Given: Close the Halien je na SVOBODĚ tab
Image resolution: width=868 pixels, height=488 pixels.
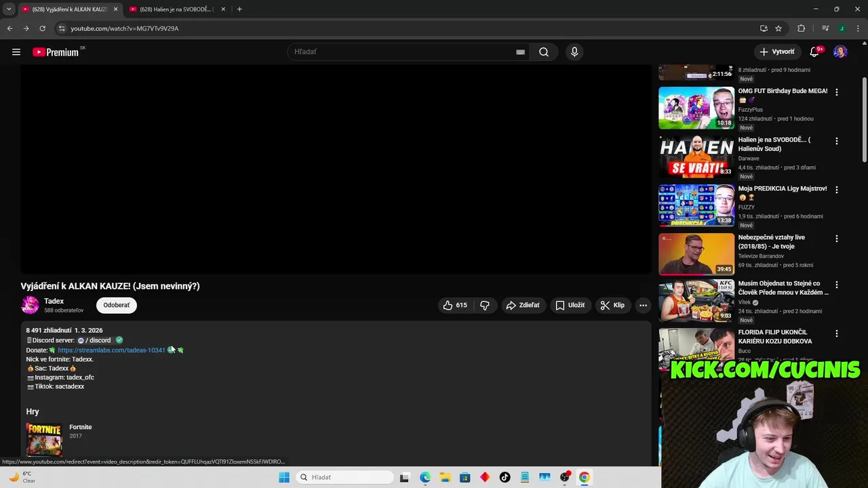Looking at the screenshot, I should point(223,9).
